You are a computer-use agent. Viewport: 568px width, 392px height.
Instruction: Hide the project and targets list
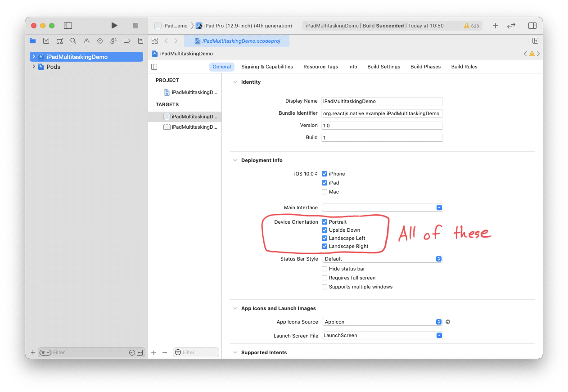pos(154,67)
